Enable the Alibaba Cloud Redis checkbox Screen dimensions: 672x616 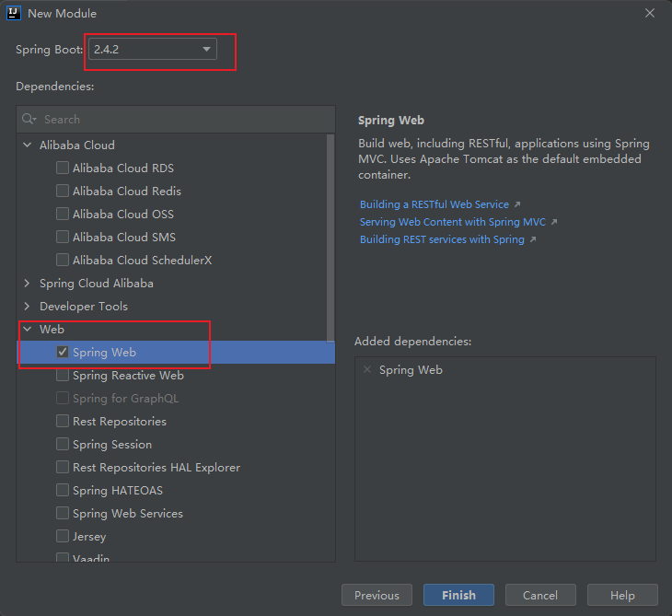coord(63,191)
